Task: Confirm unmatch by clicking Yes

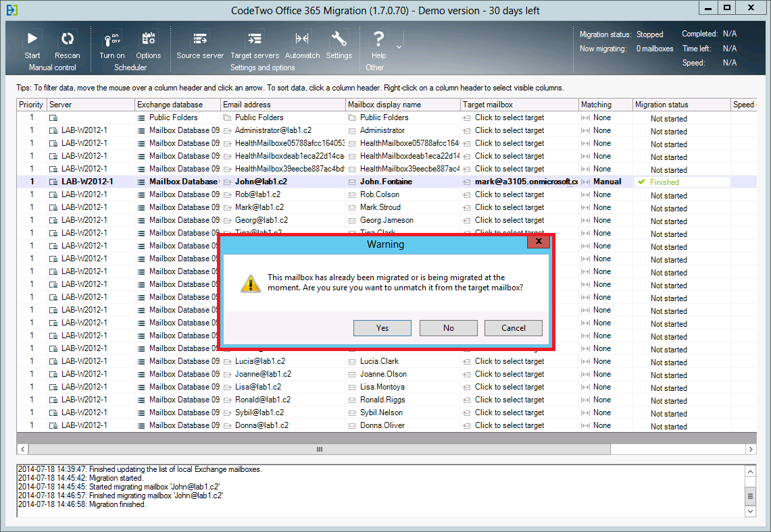Action: [x=382, y=328]
